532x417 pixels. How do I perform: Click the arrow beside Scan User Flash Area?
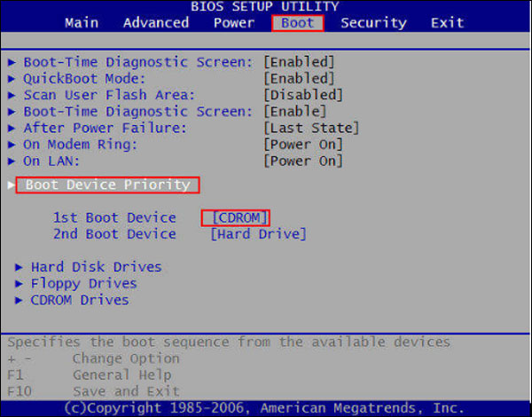click(12, 95)
